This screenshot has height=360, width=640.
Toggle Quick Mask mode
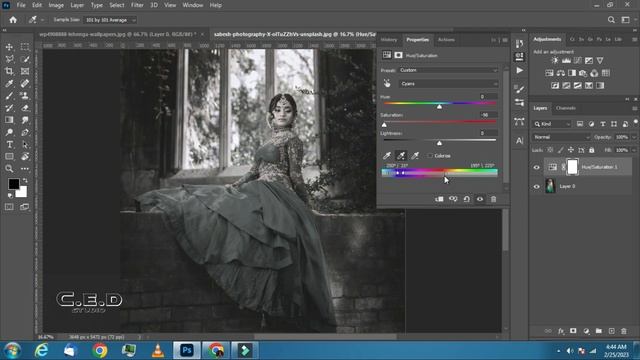click(x=9, y=207)
